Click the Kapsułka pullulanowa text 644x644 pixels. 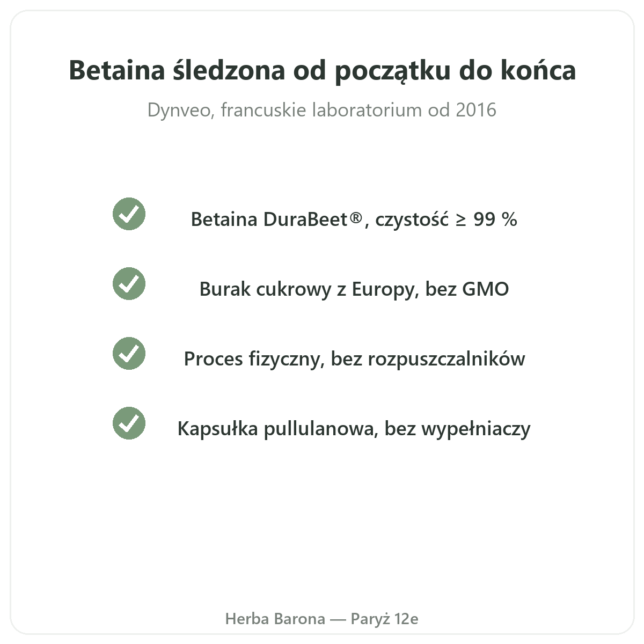[x=277, y=428]
